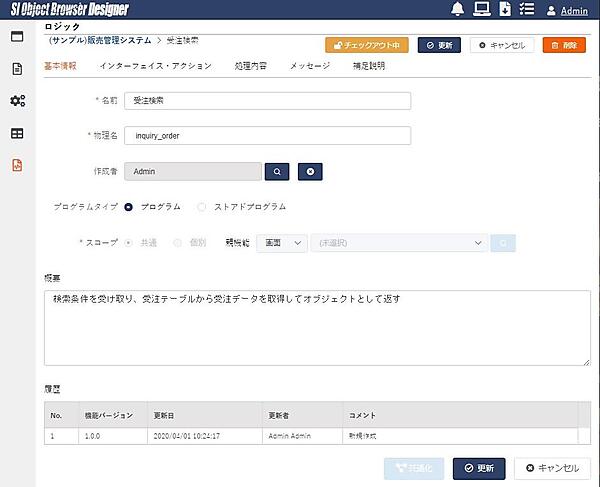Click the Admin user link
Viewport: 600px width, 487px height.
[573, 12]
